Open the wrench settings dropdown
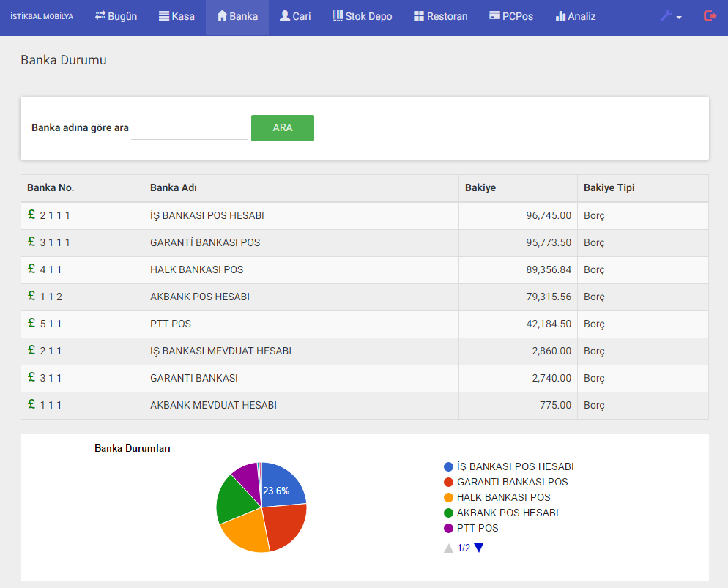The height and width of the screenshot is (588, 728). [x=670, y=16]
